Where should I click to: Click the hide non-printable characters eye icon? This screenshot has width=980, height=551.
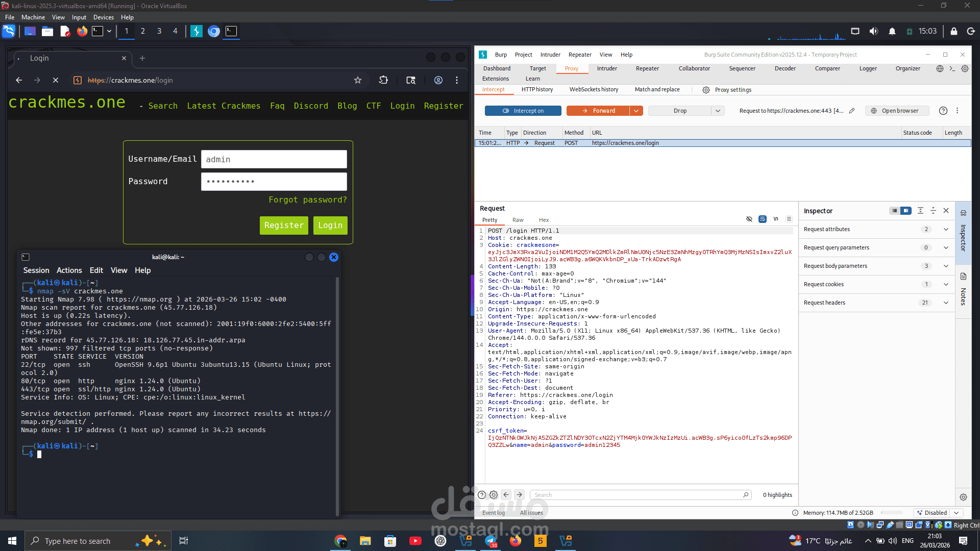[x=749, y=219]
